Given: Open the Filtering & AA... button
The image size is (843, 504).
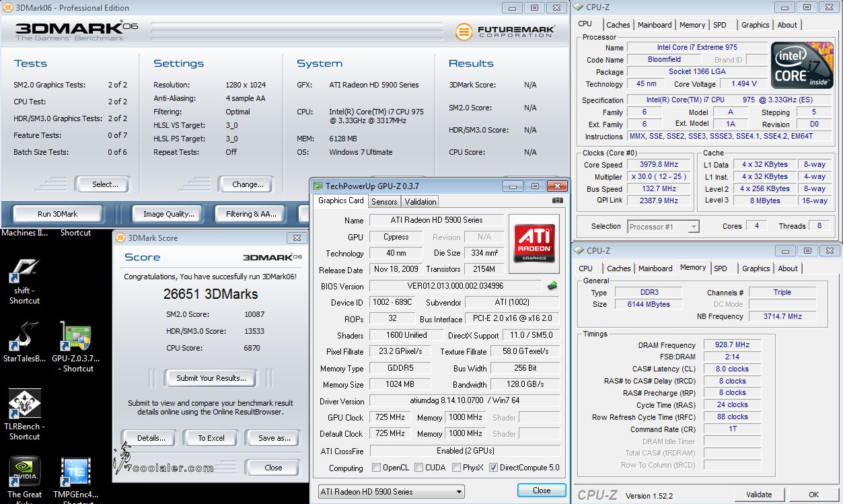Looking at the screenshot, I should point(251,214).
